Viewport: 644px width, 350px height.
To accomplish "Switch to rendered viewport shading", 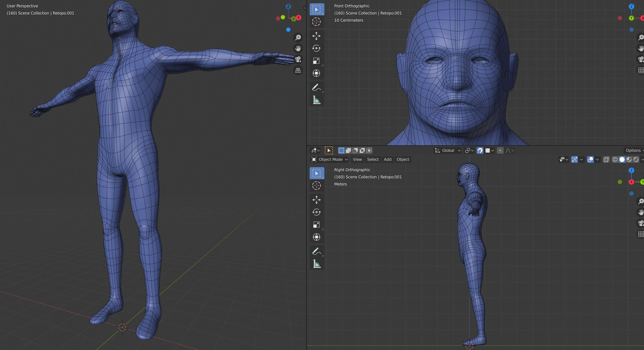I will (636, 159).
